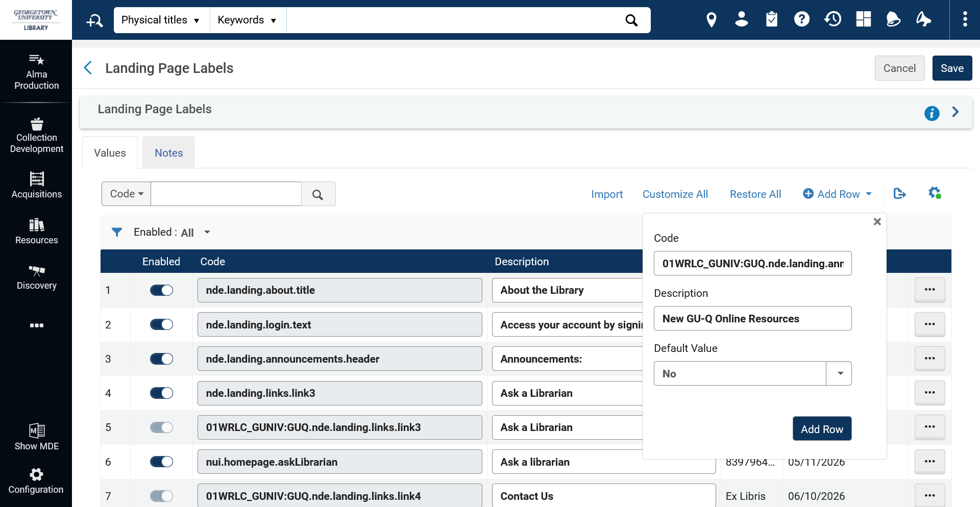Image resolution: width=980 pixels, height=507 pixels.
Task: Toggle enabled for 01WRLC_GUNIV:GUQ.nde.landing.links.link3
Action: point(161,427)
